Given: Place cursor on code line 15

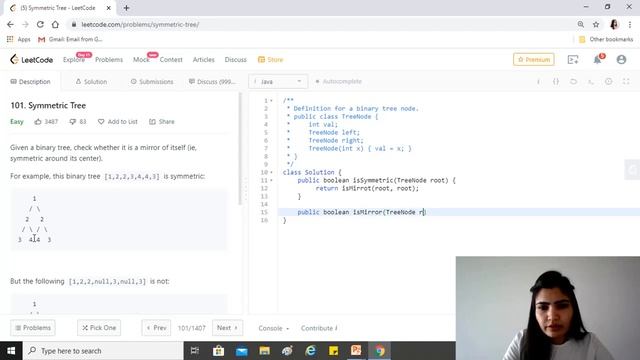Looking at the screenshot, I should (459, 212).
